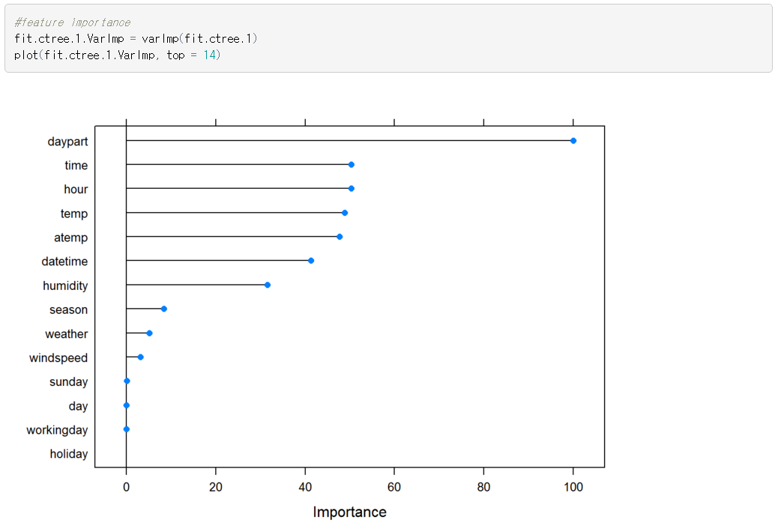Viewport: 775px width, 532px height.
Task: Place cursor in the varImp assignment line
Action: pyautogui.click(x=135, y=38)
